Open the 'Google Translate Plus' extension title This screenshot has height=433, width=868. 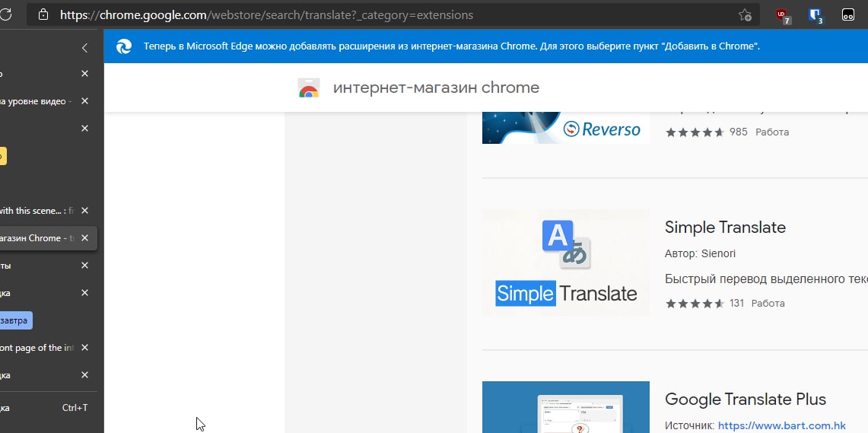[746, 399]
